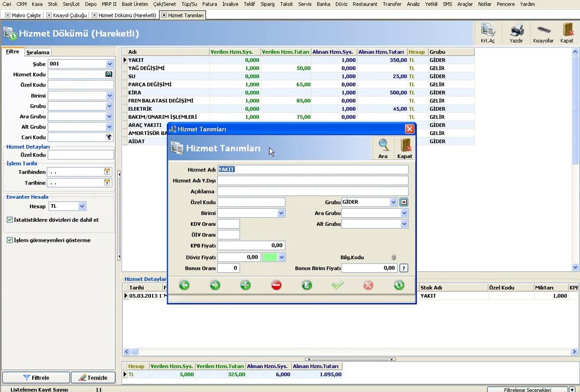Screen dimensions: 580x392
Task: Expand the Şube dropdown
Action: (x=110, y=64)
